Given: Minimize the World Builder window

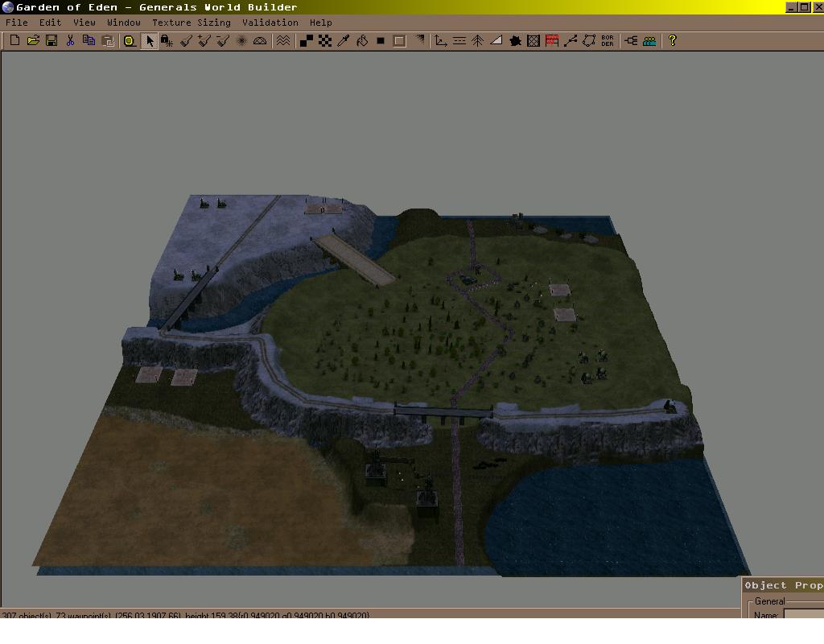Looking at the screenshot, I should [x=792, y=7].
